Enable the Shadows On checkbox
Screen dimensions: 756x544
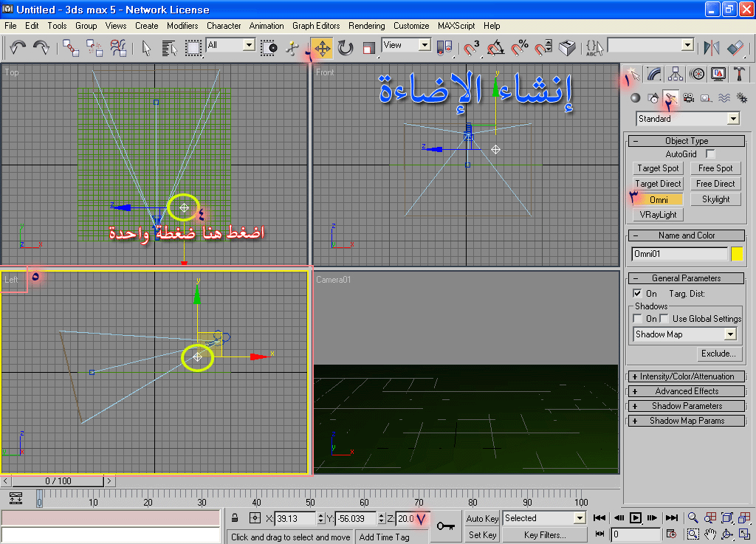coord(637,318)
